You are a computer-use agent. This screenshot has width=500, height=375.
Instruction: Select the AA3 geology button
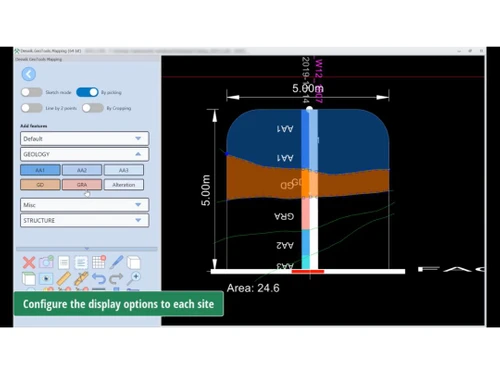124,170
